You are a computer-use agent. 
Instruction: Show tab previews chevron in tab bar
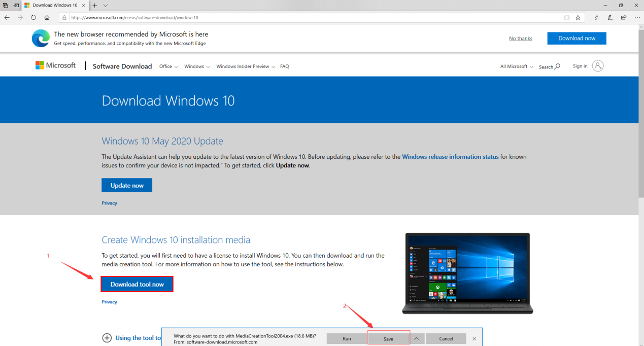(106, 5)
